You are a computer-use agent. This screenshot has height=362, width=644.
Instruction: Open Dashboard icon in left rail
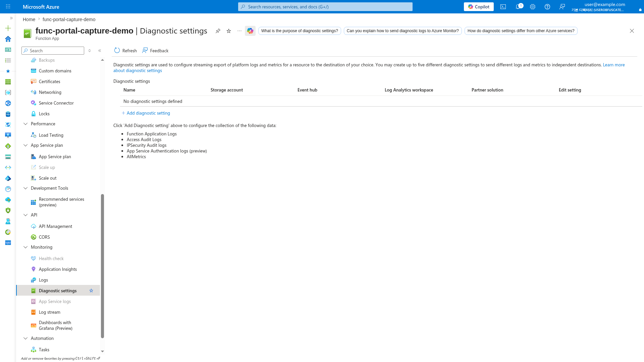pyautogui.click(x=8, y=50)
